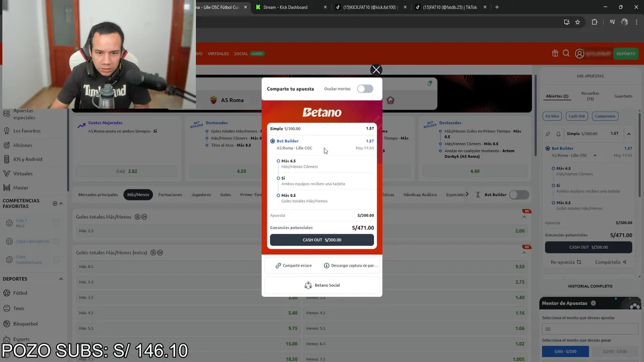Switch to the Guardado tab
This screenshot has height=362, width=644.
click(623, 96)
